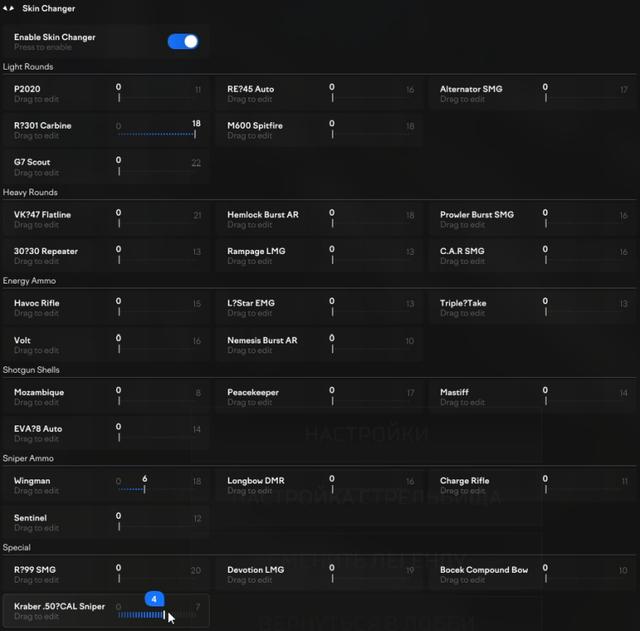Click the Sentinel weapon name
Screen dimensions: 640x631
tap(30, 518)
